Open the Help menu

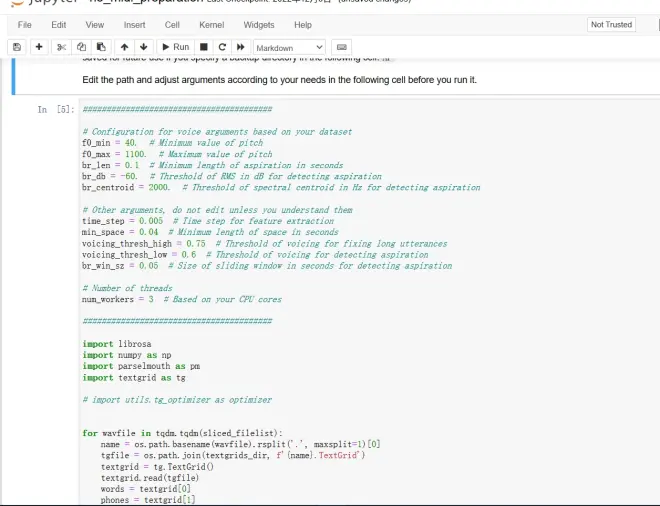coord(303,25)
